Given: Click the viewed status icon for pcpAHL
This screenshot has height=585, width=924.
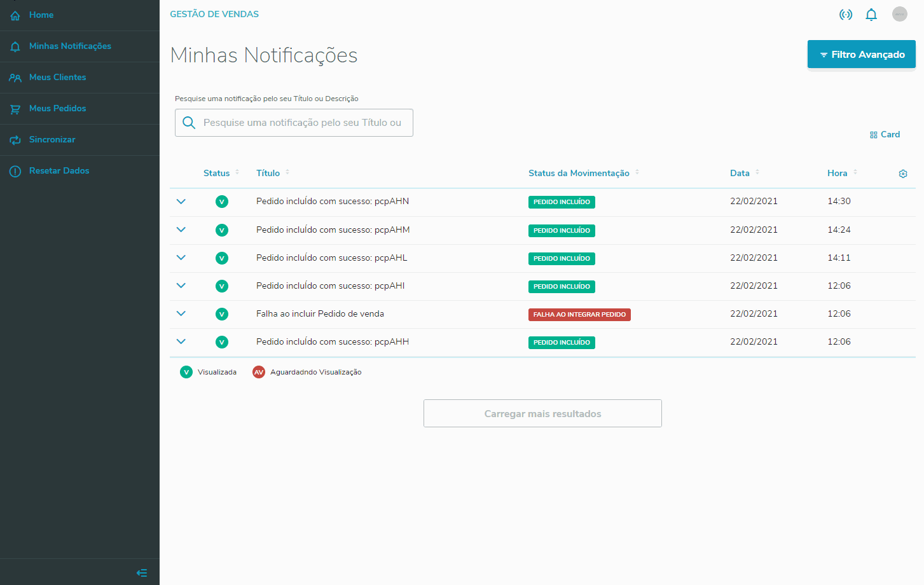Looking at the screenshot, I should (222, 258).
